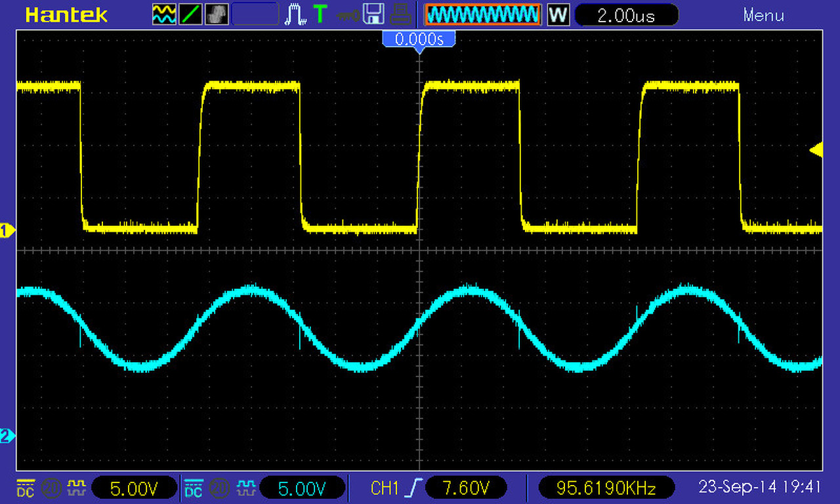
Task: Click the grayed-out USB connection icon
Action: (347, 14)
